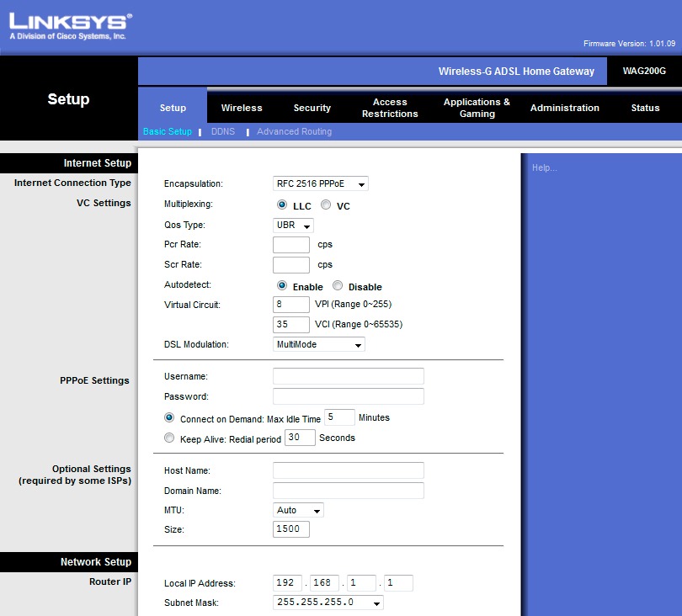Click the Router IP label
The width and height of the screenshot is (682, 616).
click(x=110, y=581)
